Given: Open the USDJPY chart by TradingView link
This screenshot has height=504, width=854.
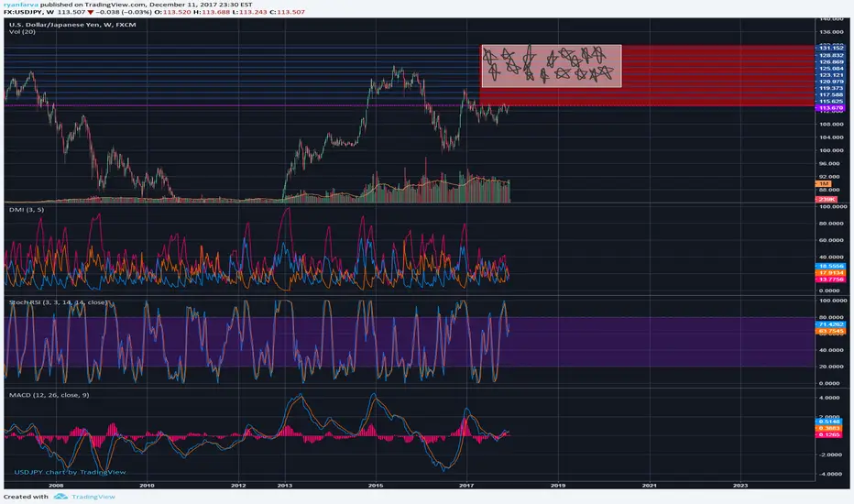Looking at the screenshot, I should (70, 472).
